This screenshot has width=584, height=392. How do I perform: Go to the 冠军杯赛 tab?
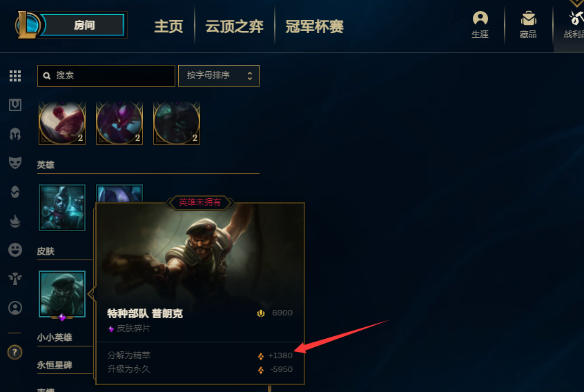click(314, 26)
